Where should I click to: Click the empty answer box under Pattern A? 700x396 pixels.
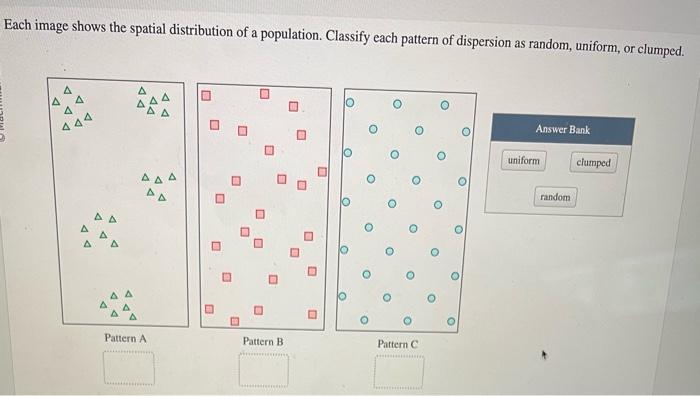click(x=129, y=368)
